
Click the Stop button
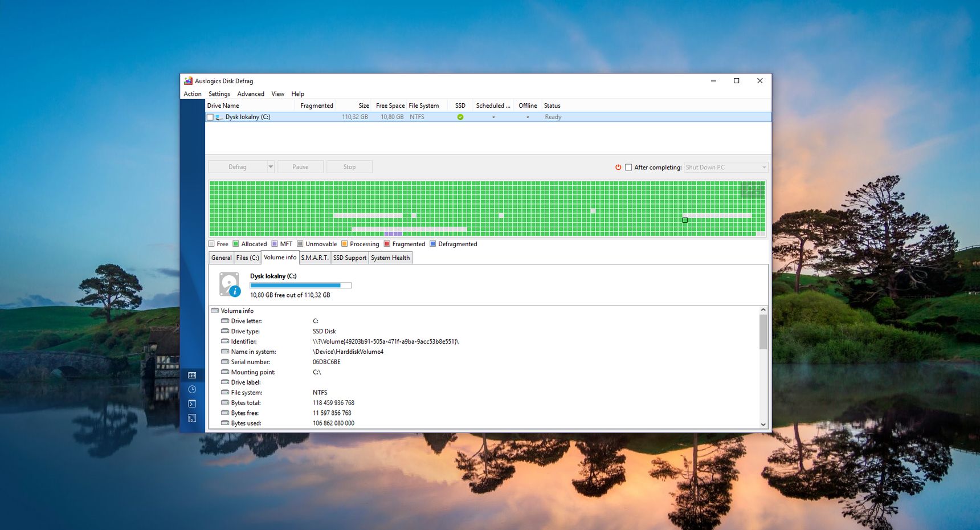pos(349,167)
